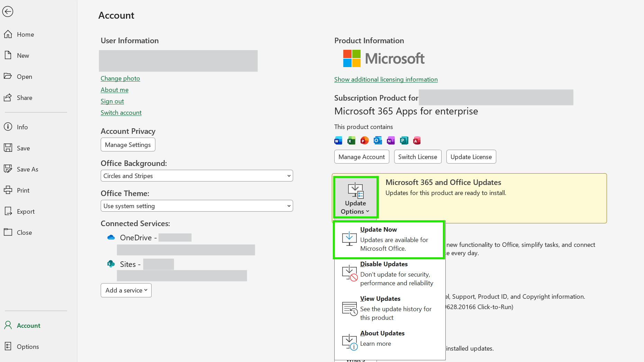The height and width of the screenshot is (362, 644).
Task: Click the 'User Information' heading
Action: click(130, 40)
